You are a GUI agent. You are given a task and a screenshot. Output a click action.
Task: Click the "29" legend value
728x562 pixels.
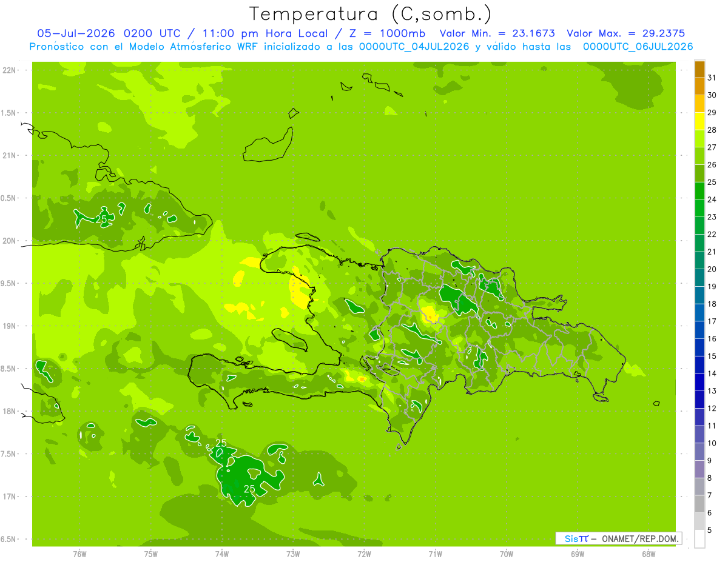coord(712,112)
